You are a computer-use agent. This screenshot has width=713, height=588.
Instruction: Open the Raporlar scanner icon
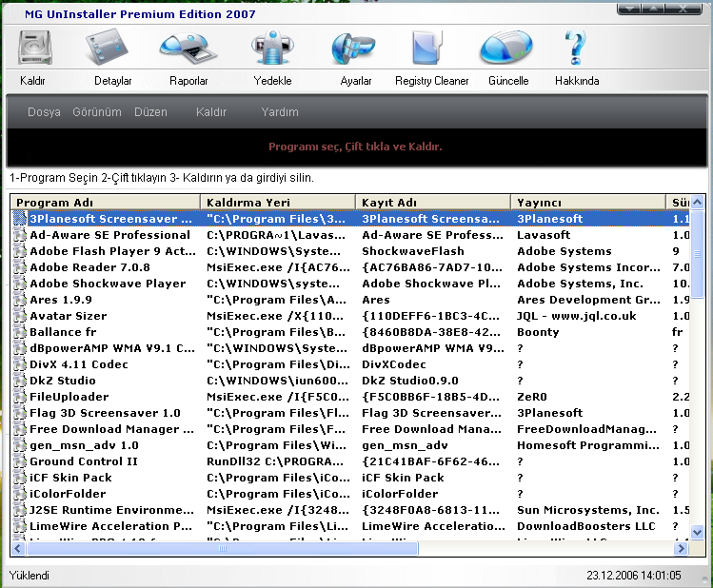click(x=188, y=49)
